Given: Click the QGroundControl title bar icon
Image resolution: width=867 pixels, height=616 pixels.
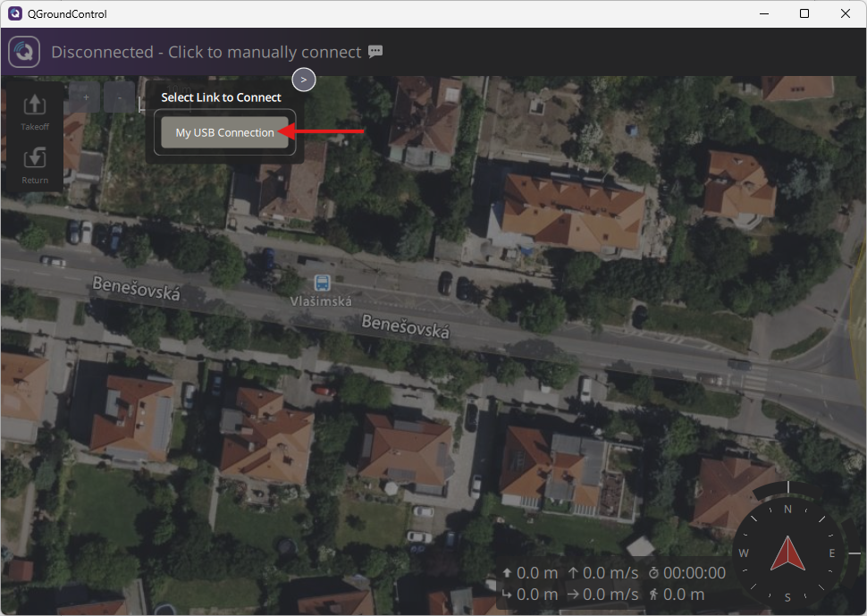Looking at the screenshot, I should [14, 13].
